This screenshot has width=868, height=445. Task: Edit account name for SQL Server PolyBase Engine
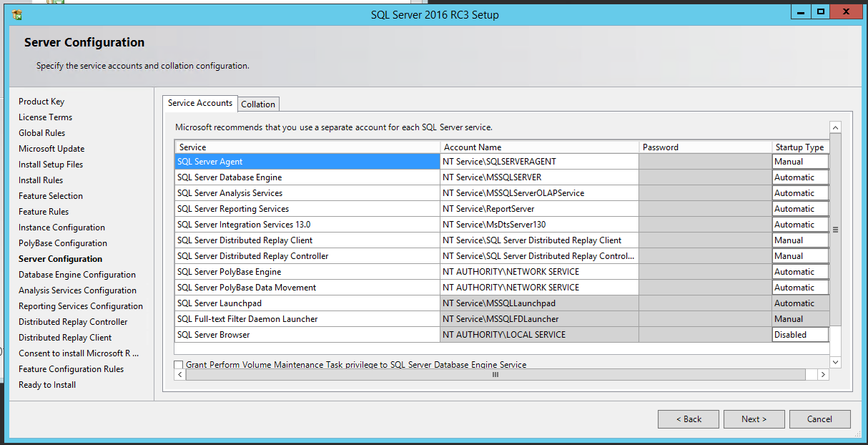tap(540, 272)
